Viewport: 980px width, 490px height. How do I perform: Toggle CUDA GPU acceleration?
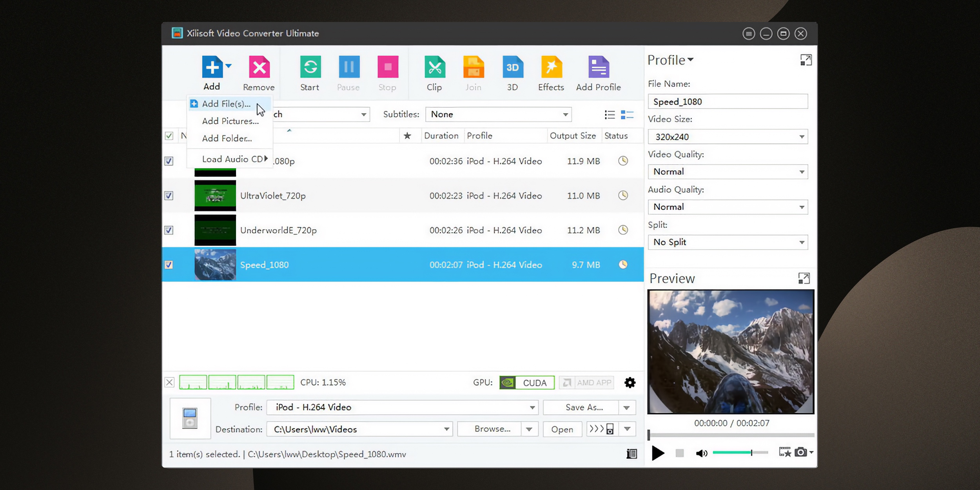point(527,383)
